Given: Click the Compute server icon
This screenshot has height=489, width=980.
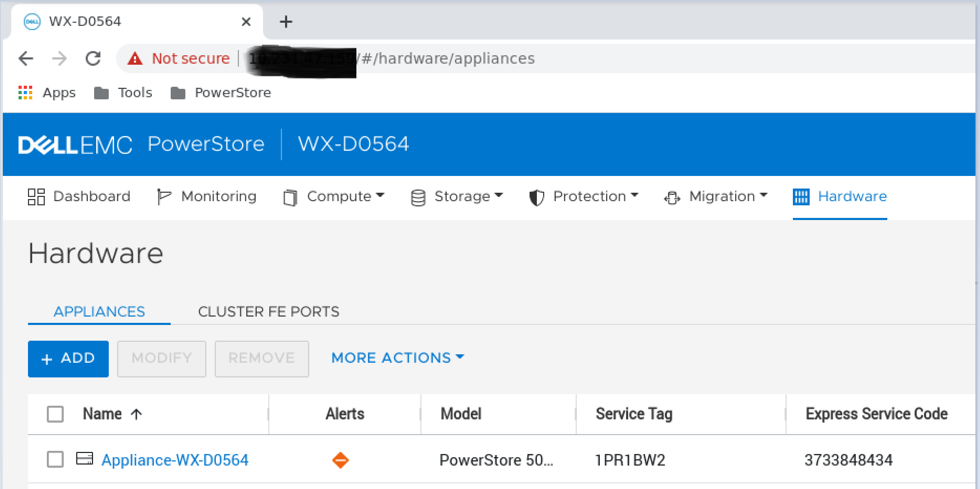Looking at the screenshot, I should [291, 196].
